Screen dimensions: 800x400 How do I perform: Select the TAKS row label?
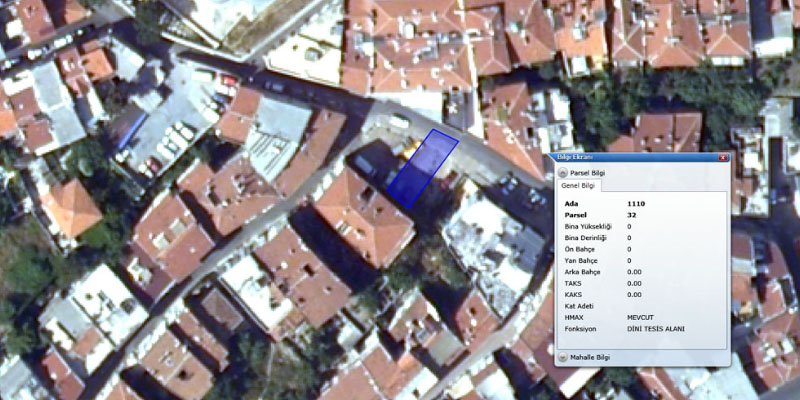574,283
